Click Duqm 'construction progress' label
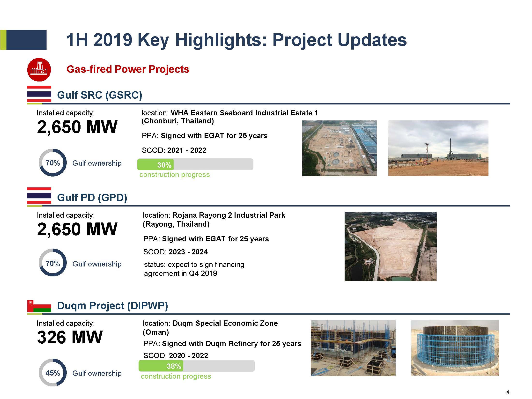532x399 pixels. (176, 377)
